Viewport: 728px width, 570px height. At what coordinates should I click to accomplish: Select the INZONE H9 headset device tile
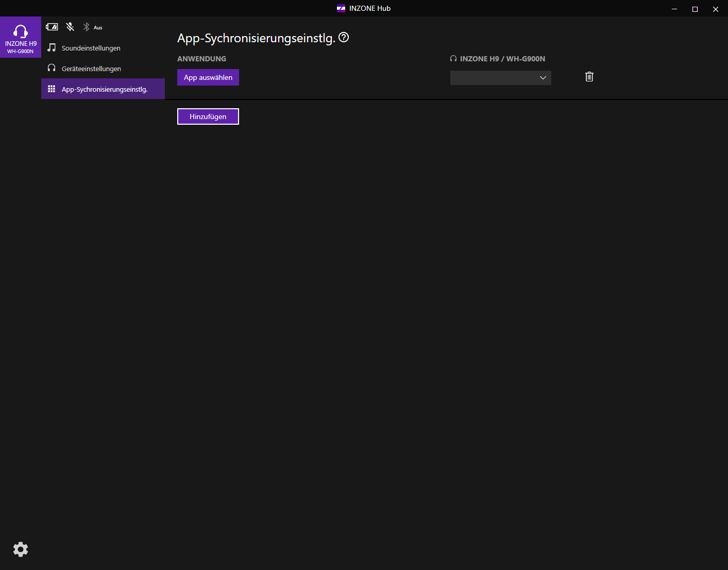pyautogui.click(x=21, y=37)
